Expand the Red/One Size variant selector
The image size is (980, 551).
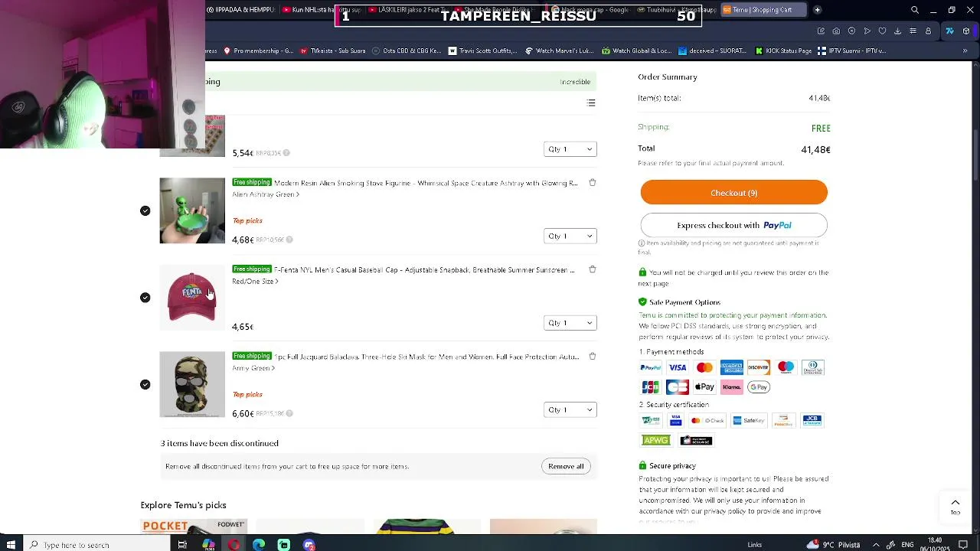255,282
